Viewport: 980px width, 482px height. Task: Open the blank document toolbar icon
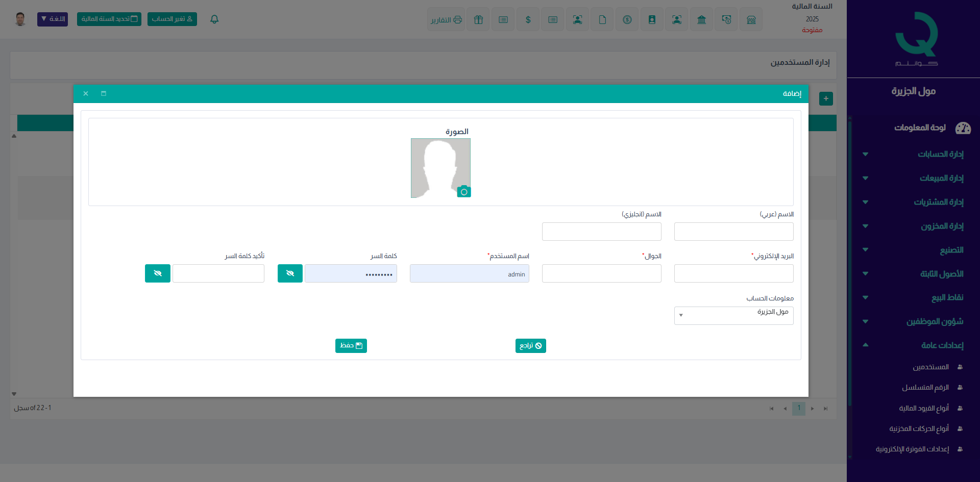click(602, 20)
